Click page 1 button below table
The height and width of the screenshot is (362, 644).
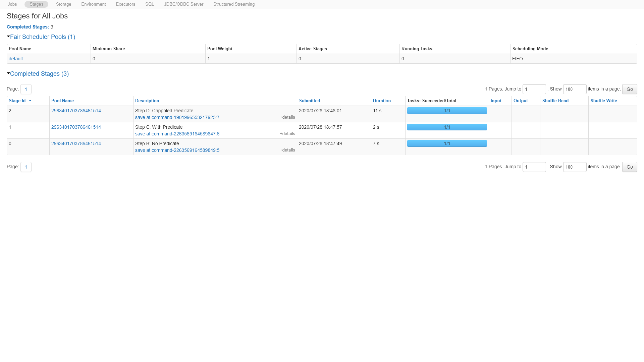click(x=26, y=167)
